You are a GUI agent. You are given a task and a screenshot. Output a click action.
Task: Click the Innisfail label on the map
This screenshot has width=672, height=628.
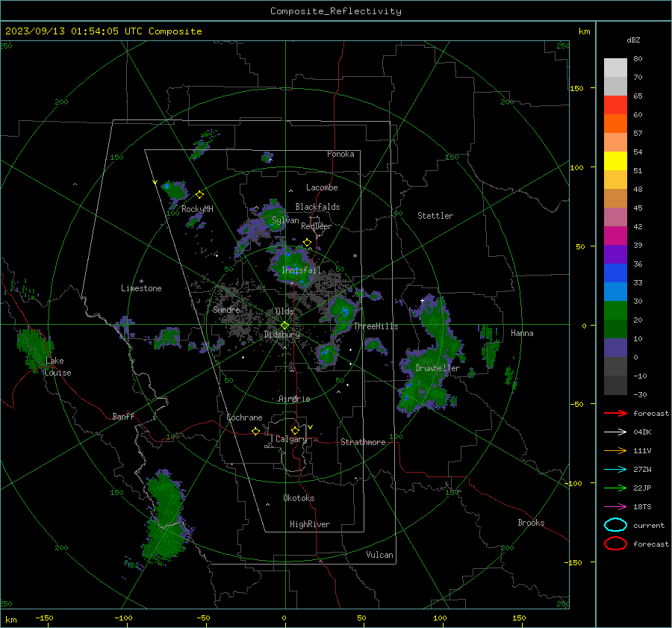coord(301,270)
